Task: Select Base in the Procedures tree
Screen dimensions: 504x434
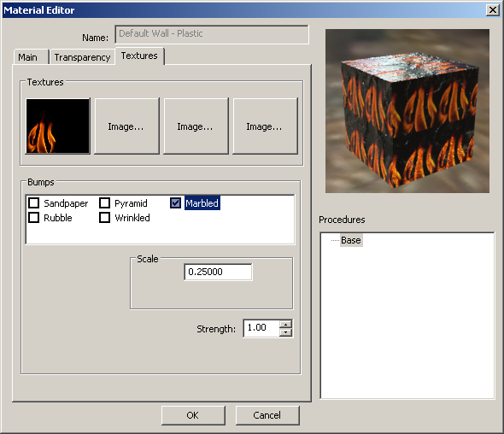Action: [351, 240]
